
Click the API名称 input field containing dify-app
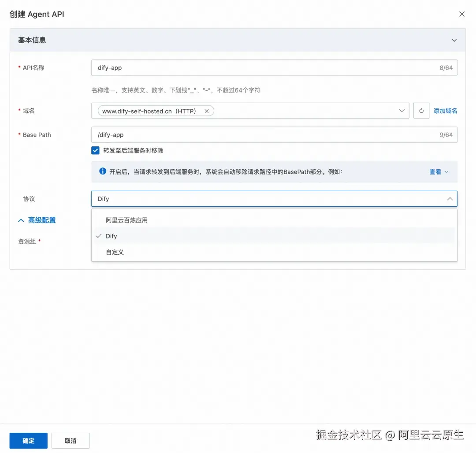click(274, 68)
